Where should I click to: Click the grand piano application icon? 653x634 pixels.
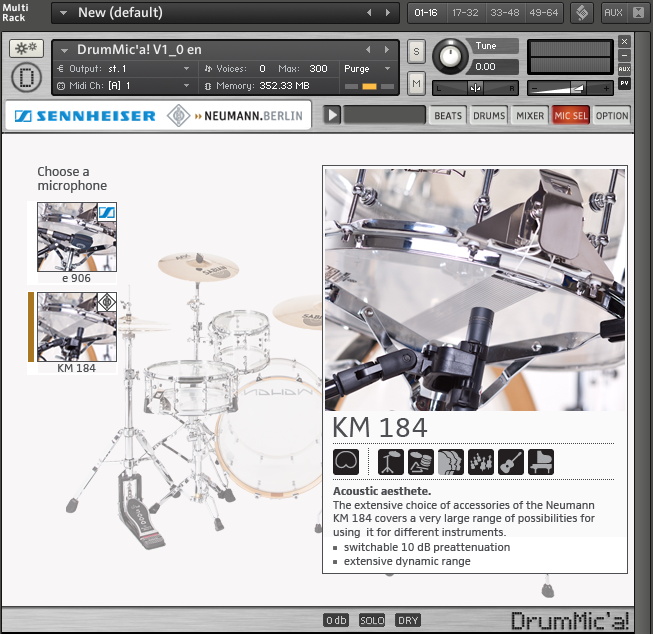click(x=541, y=462)
